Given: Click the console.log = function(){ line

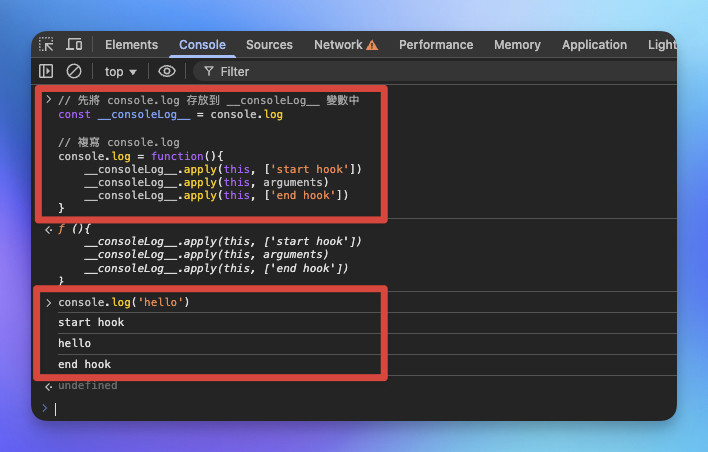Looking at the screenshot, I should [140, 156].
